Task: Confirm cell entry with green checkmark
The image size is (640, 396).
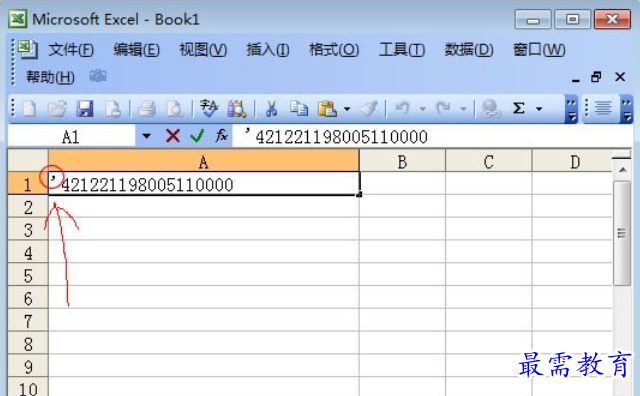Action: pyautogui.click(x=197, y=136)
